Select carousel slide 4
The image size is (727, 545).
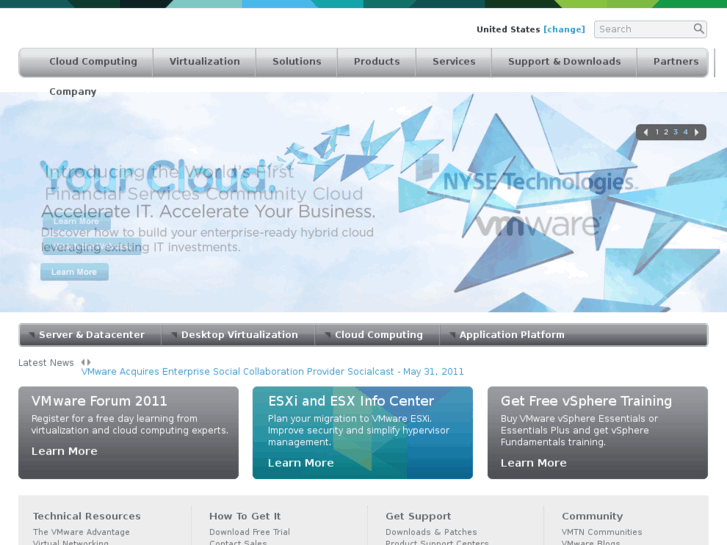(x=685, y=132)
